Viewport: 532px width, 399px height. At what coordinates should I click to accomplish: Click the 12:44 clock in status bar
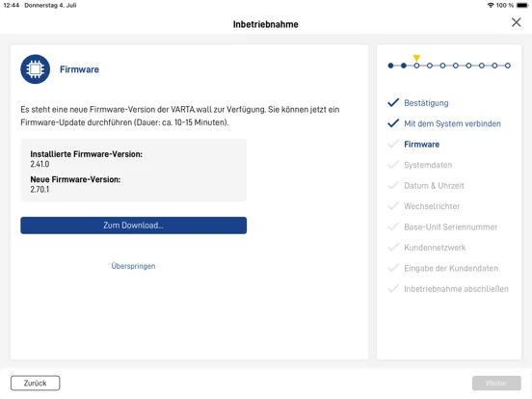coord(12,5)
